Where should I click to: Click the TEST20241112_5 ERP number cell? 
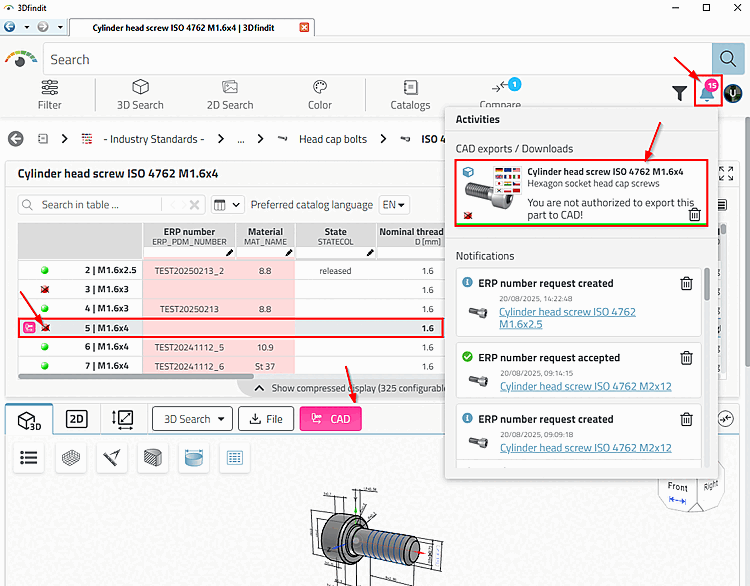[x=189, y=347]
